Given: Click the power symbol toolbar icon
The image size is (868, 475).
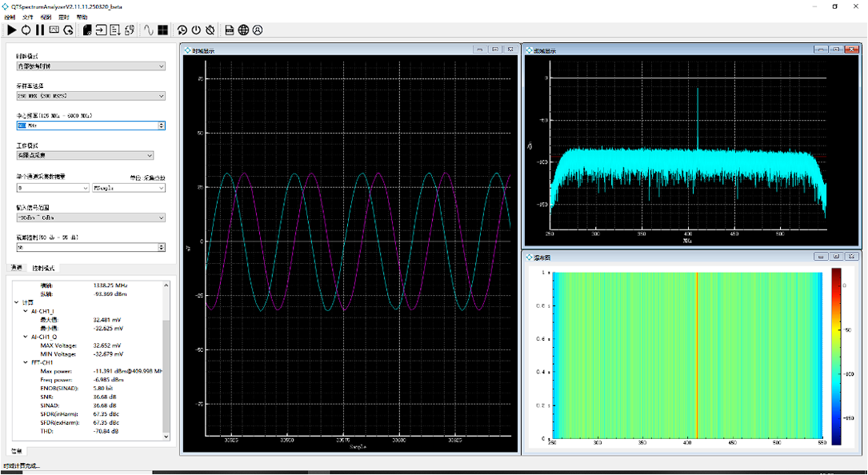Looking at the screenshot, I should click(x=196, y=30).
